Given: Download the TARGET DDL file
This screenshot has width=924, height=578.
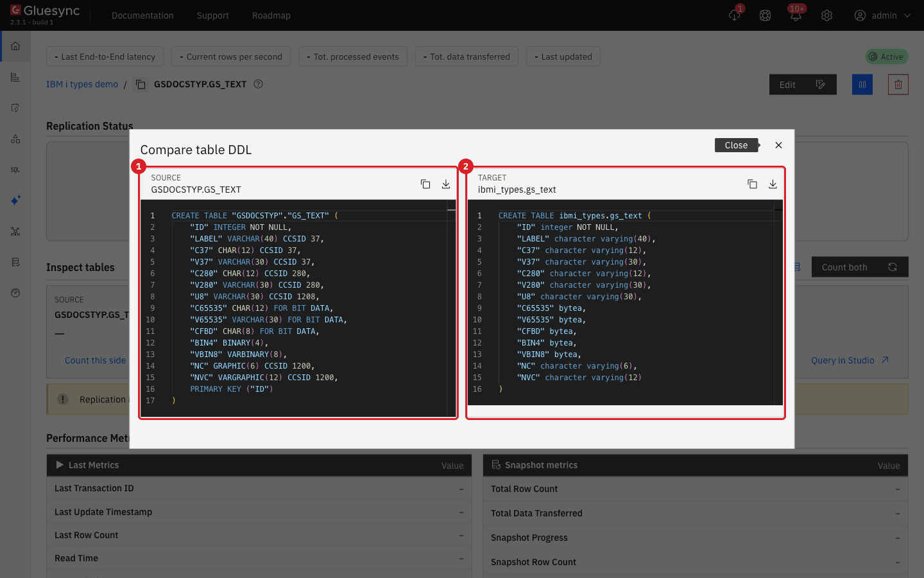Looking at the screenshot, I should pos(773,184).
